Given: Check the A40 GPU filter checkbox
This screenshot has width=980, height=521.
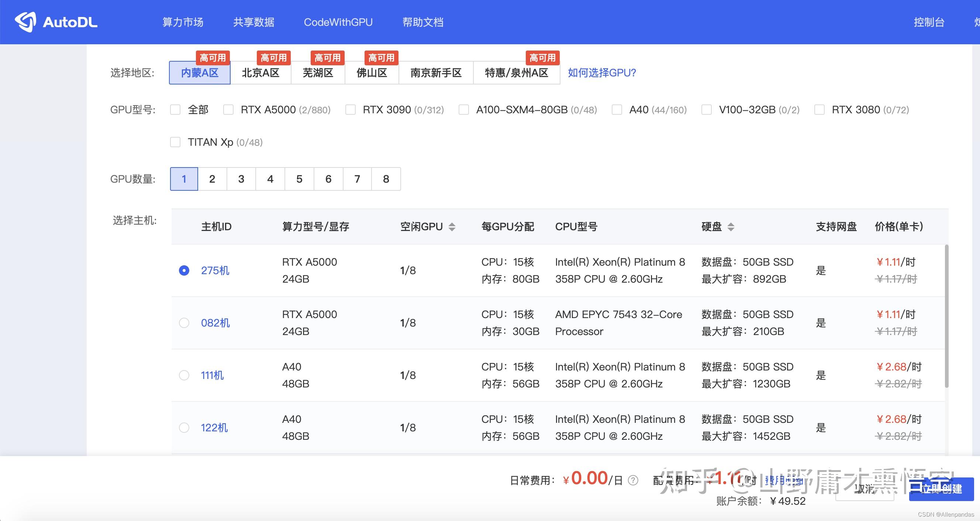Looking at the screenshot, I should click(x=616, y=110).
